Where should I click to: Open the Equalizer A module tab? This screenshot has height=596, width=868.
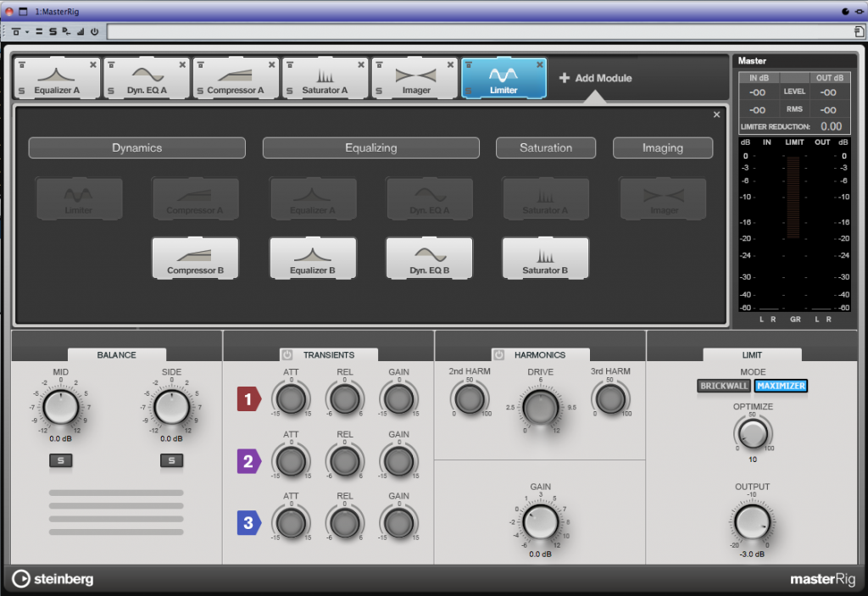(57, 78)
